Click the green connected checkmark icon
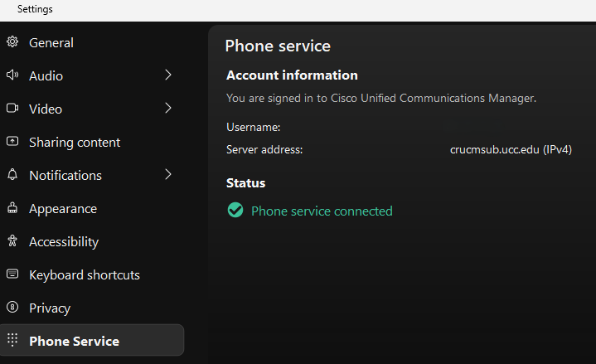This screenshot has width=596, height=364. [235, 211]
